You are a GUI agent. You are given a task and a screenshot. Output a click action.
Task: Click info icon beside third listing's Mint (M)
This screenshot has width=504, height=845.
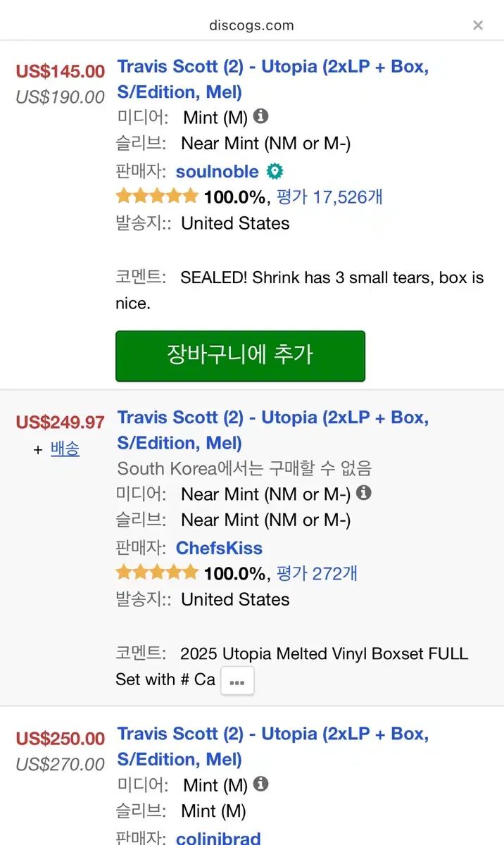tap(260, 784)
